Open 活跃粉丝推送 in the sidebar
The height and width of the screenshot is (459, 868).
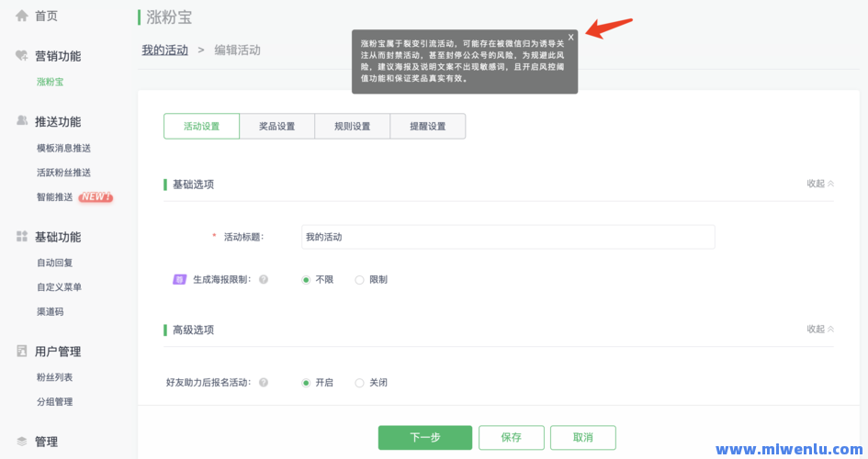pyautogui.click(x=63, y=173)
